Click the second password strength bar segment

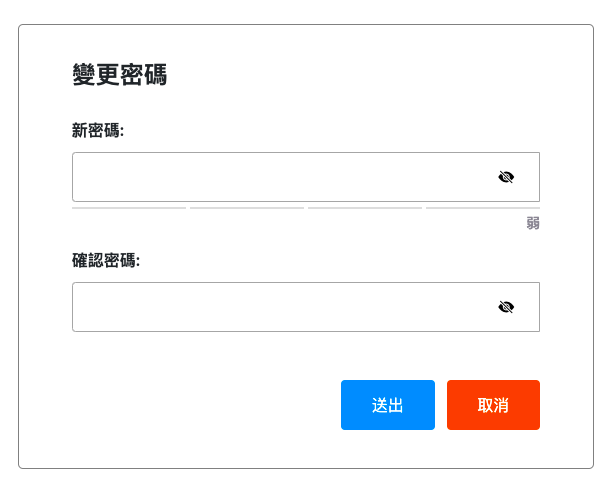tap(247, 208)
